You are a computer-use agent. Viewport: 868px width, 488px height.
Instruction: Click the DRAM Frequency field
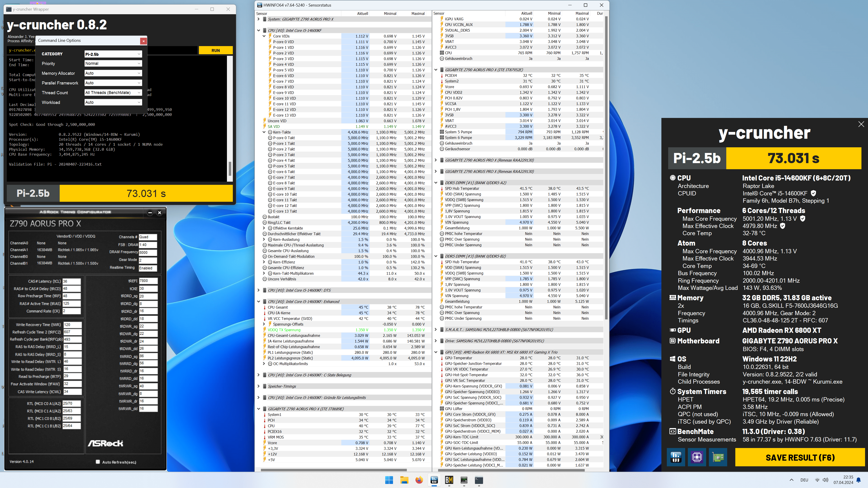point(148,252)
